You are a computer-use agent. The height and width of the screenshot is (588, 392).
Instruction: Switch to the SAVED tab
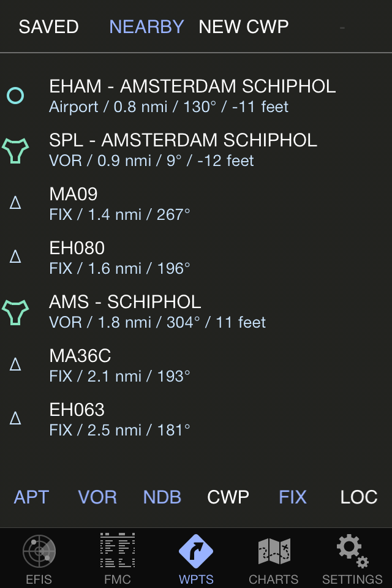pos(48,27)
